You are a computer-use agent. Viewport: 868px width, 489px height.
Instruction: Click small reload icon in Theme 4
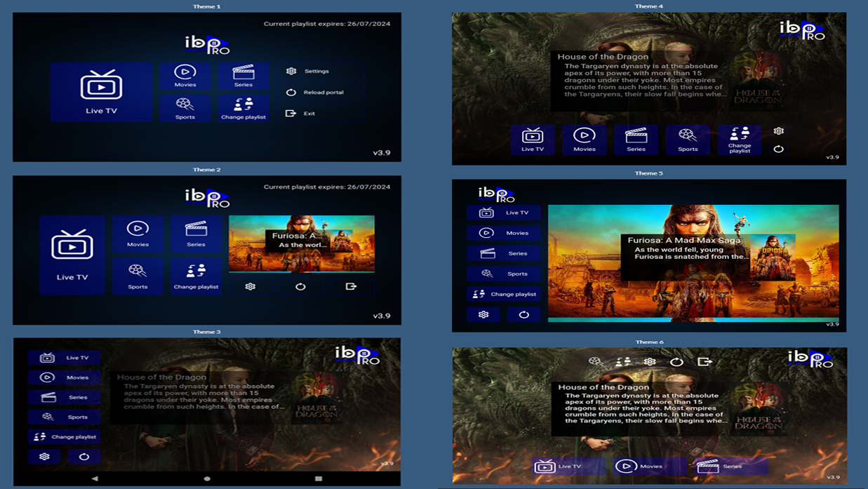coord(778,149)
